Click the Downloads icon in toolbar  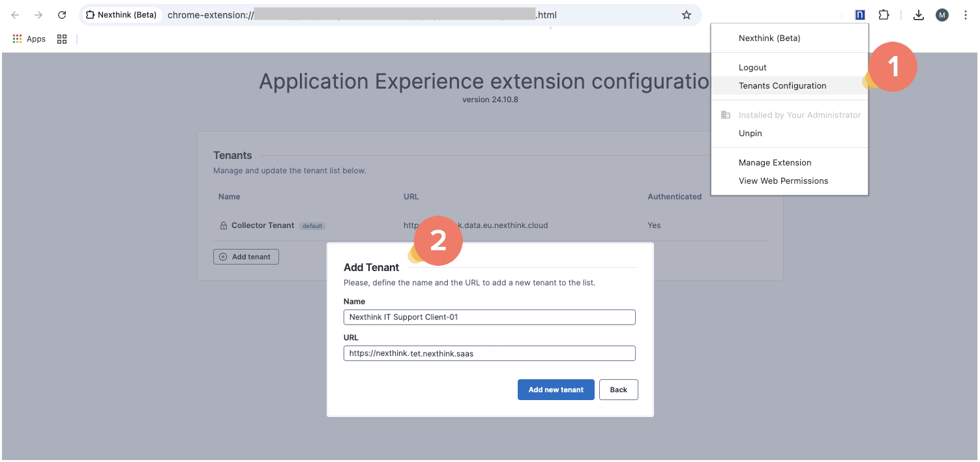click(x=919, y=15)
